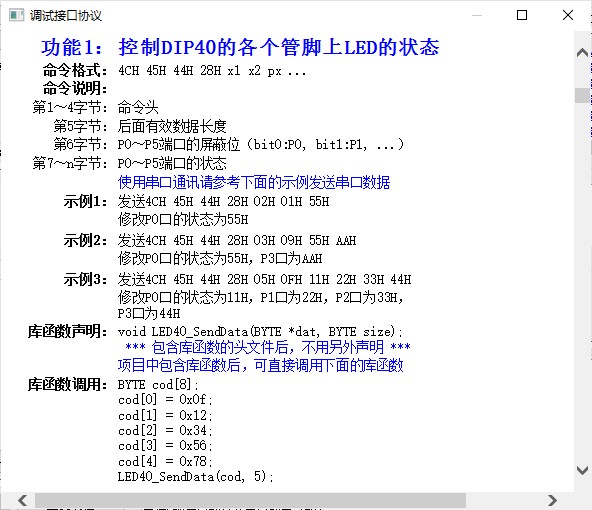The image size is (592, 510).
Task: Click the code line cod[4] = 0x78;
Action: coord(165,461)
